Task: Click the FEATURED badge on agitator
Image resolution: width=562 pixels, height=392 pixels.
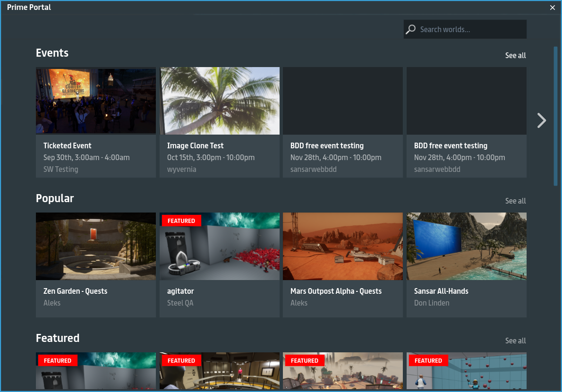Action: point(181,221)
